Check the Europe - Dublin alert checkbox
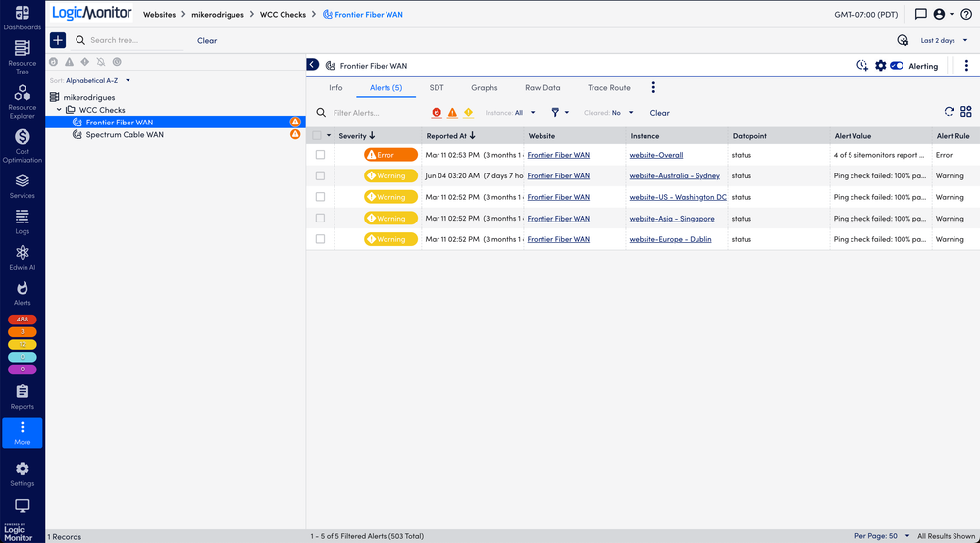Screen dimensions: 980x543 tap(320, 239)
